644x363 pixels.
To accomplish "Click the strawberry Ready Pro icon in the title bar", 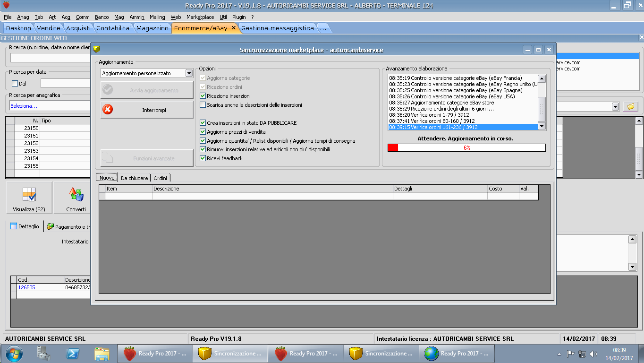I will coord(6,5).
